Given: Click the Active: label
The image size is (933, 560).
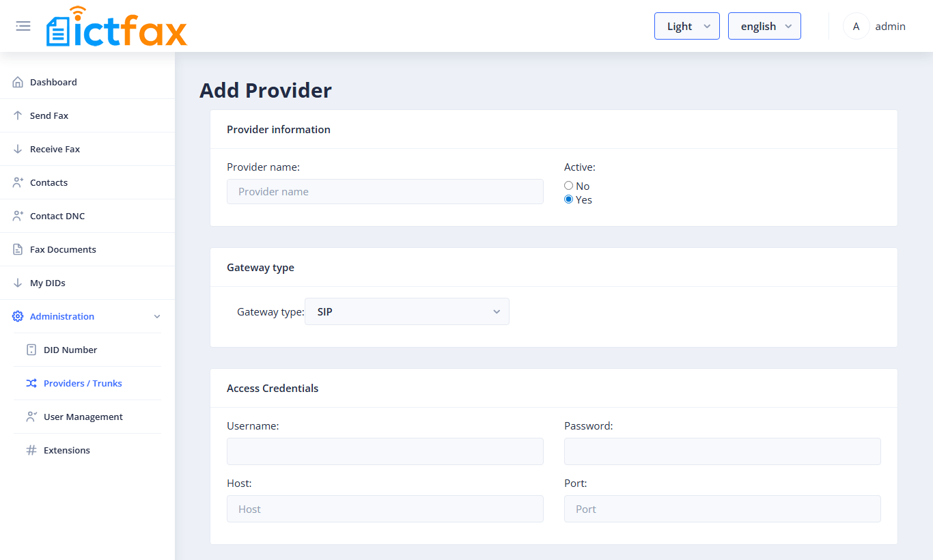Looking at the screenshot, I should (580, 167).
